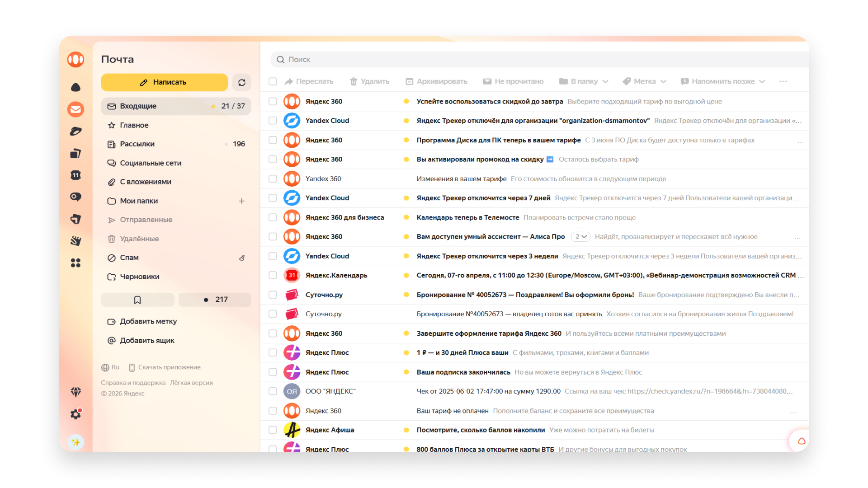Switch language via the Ru selector
868x488 pixels.
point(110,367)
